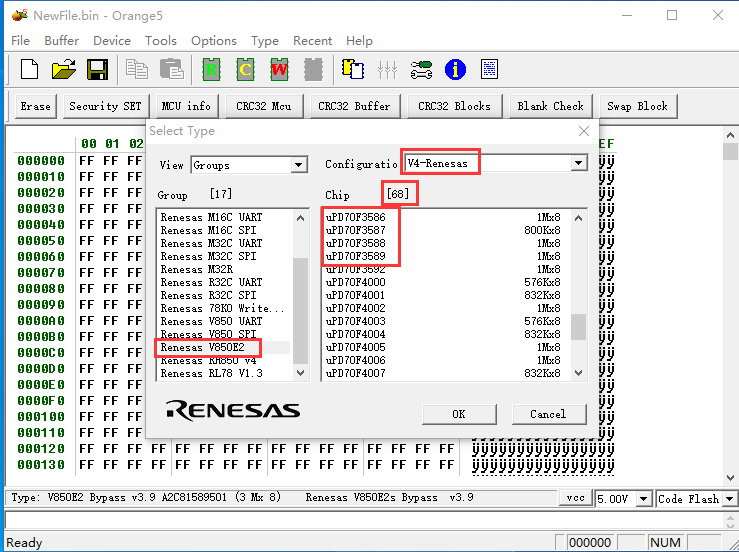Open the Help menu
Viewport: 739px width, 552px height.
(359, 41)
